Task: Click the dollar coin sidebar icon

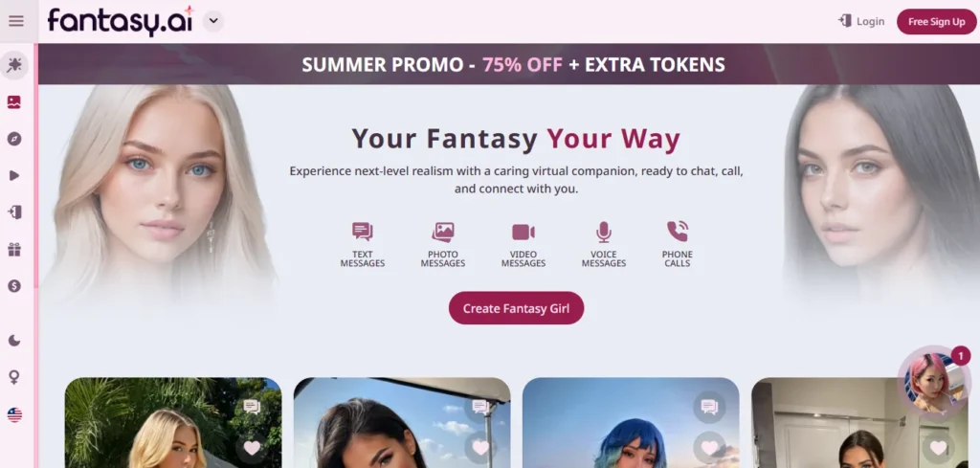Action: 14,286
